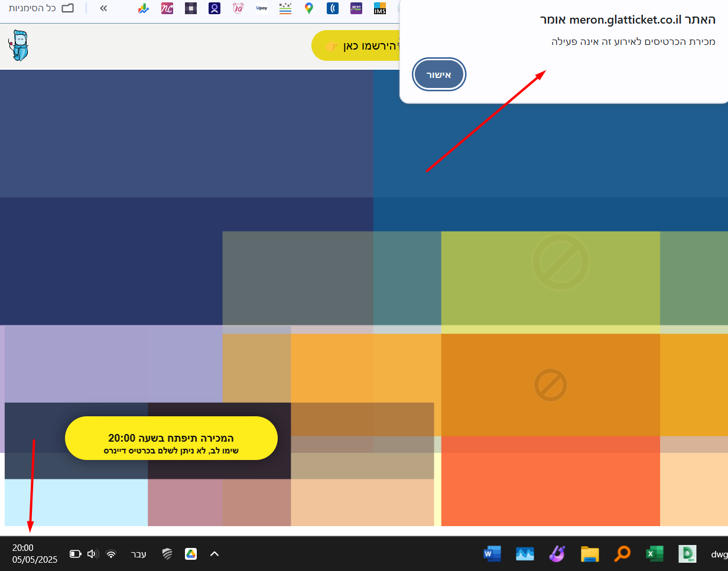
Task: Open the green DWG reviewer taskbar icon
Action: (x=687, y=554)
